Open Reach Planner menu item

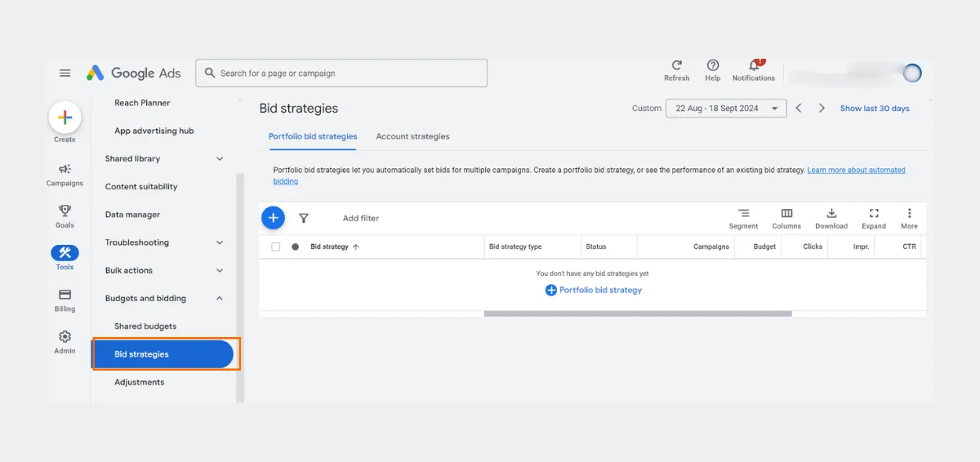click(x=142, y=103)
